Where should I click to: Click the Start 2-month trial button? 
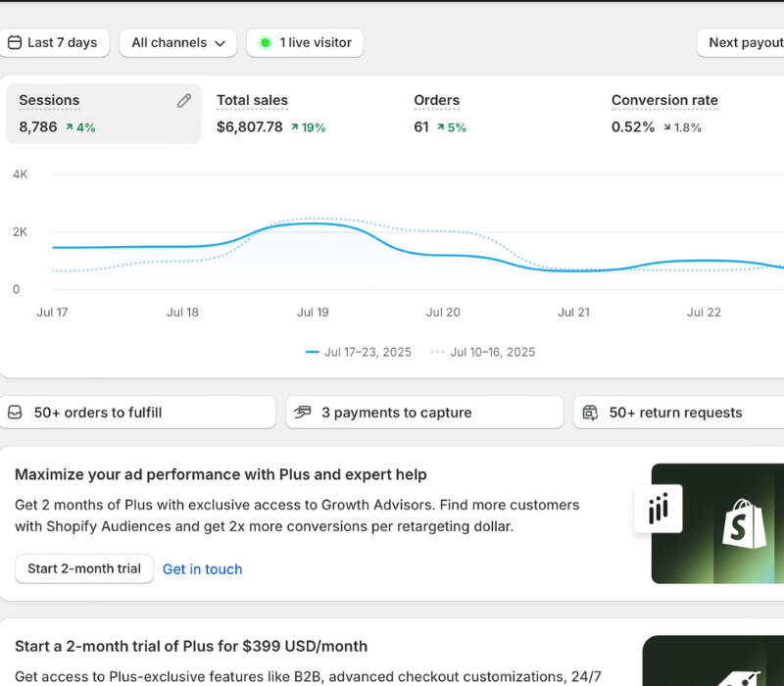(x=84, y=568)
